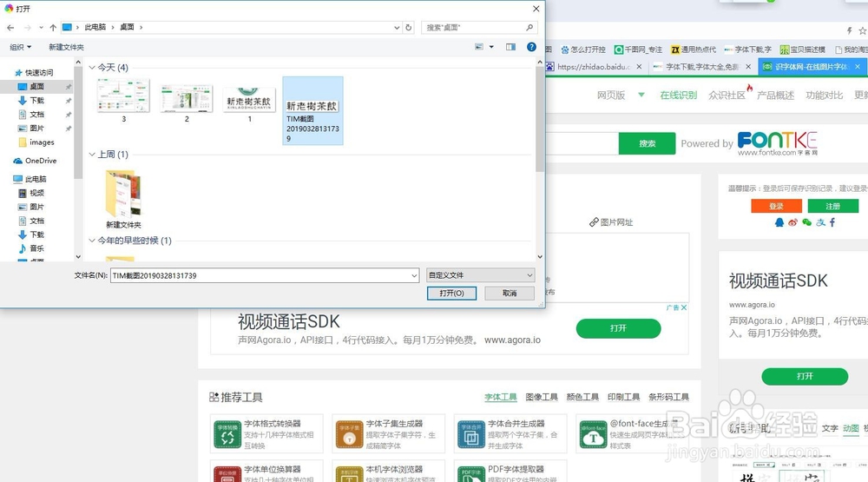Open 在线识别 nav item

pos(678,96)
